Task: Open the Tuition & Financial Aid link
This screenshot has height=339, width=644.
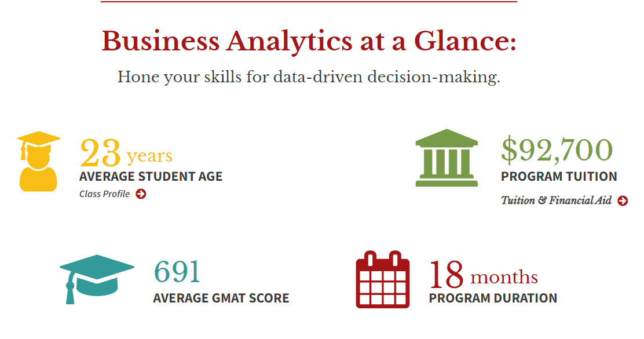Action: coord(556,201)
